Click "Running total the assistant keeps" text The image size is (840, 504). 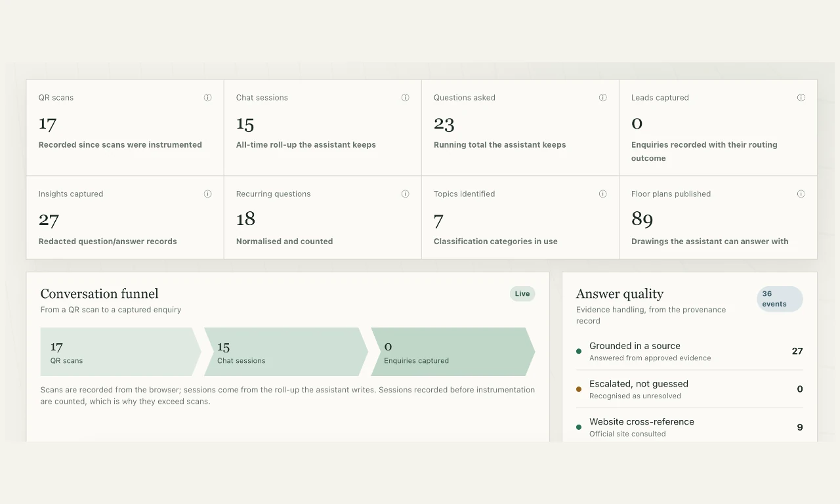(499, 145)
